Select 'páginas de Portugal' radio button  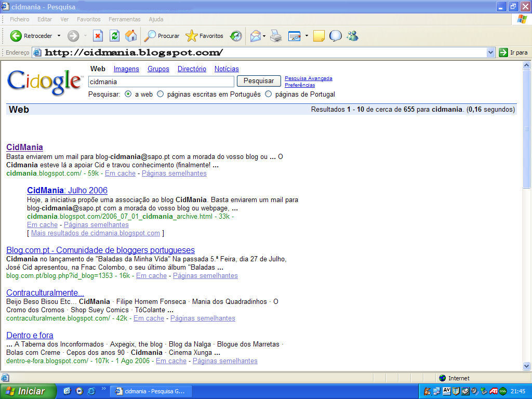pos(269,94)
